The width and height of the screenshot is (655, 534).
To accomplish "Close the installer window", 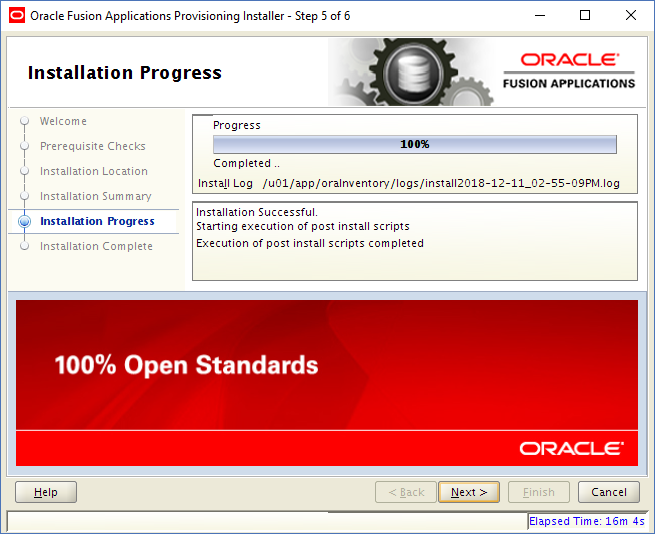I will [x=631, y=15].
